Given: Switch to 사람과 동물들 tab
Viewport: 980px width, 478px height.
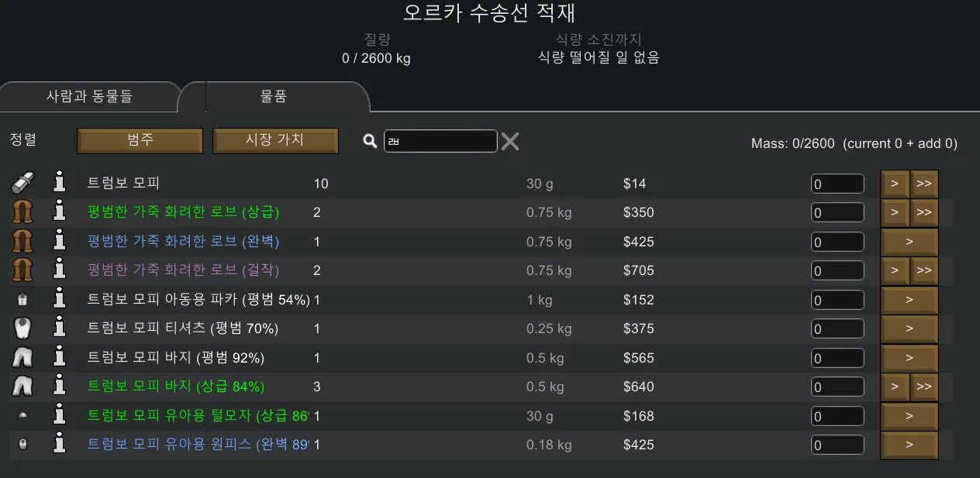Looking at the screenshot, I should (89, 97).
